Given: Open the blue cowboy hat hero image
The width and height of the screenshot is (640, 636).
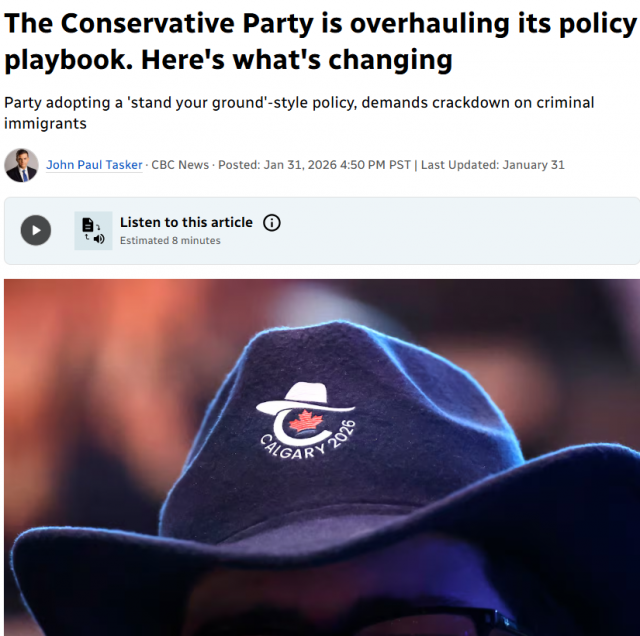Looking at the screenshot, I should pyautogui.click(x=322, y=457).
